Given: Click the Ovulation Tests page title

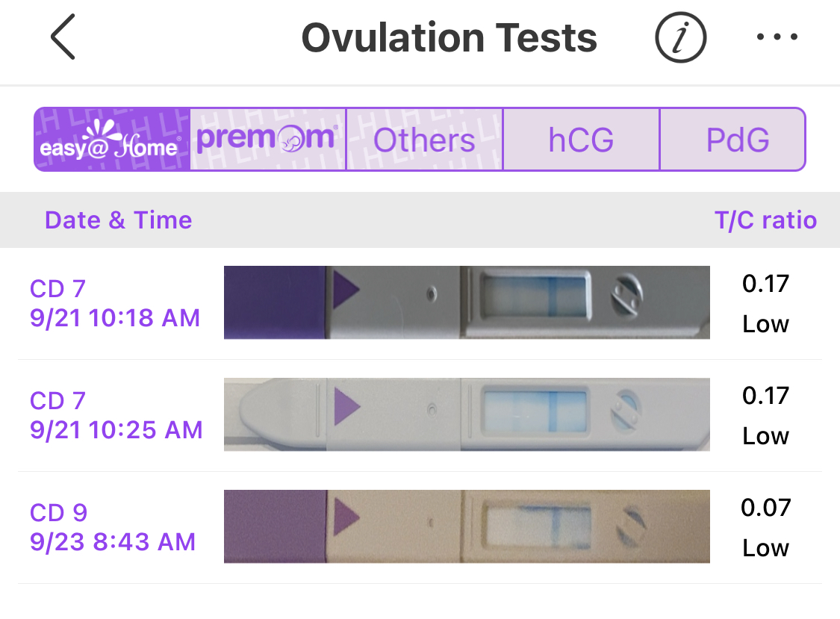Looking at the screenshot, I should tap(449, 37).
